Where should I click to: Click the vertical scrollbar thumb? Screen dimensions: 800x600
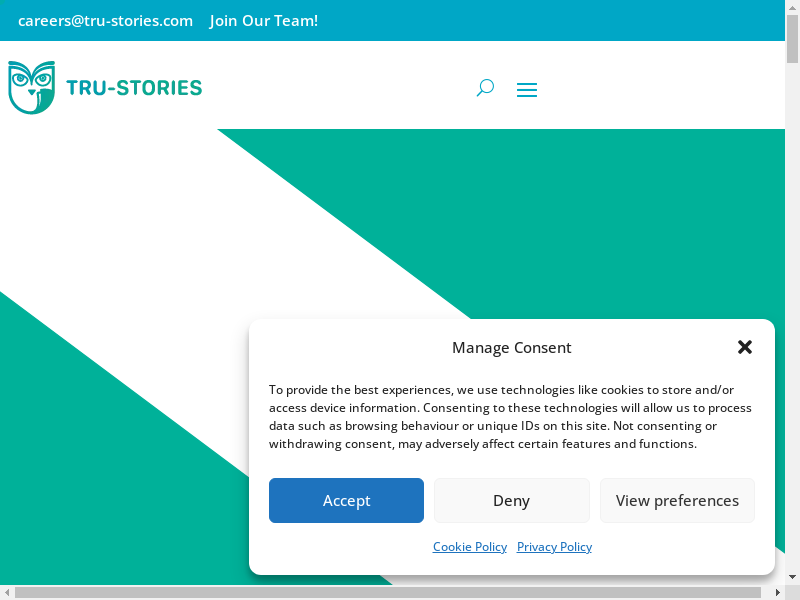point(792,40)
